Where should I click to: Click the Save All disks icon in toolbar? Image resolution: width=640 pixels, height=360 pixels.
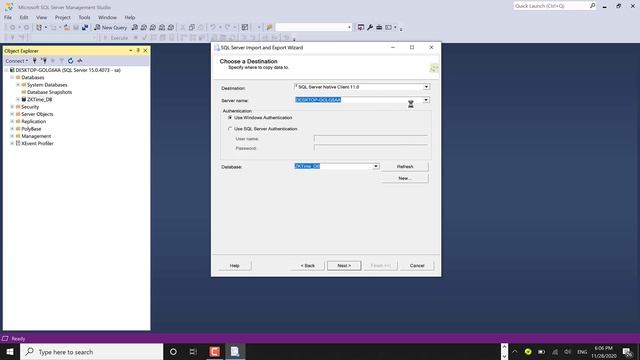pos(85,27)
